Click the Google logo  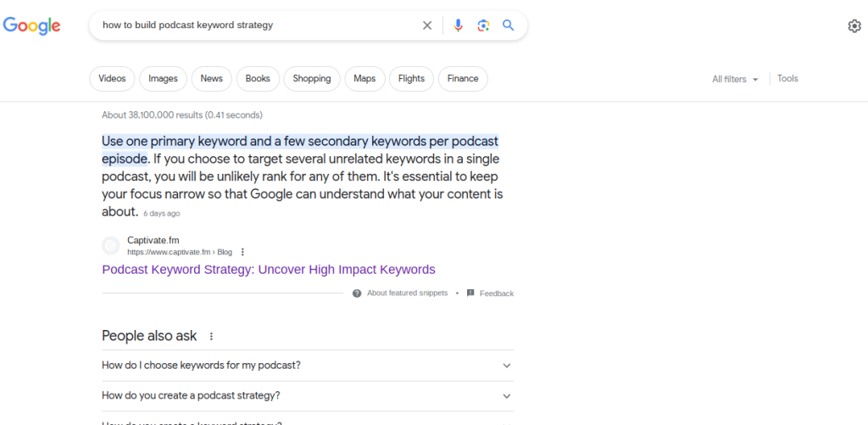click(x=31, y=25)
